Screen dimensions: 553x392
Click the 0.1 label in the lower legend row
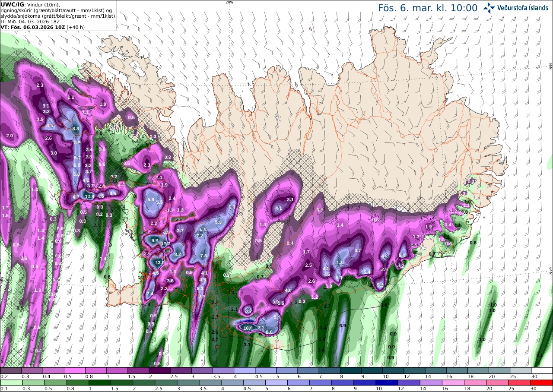[4, 389]
